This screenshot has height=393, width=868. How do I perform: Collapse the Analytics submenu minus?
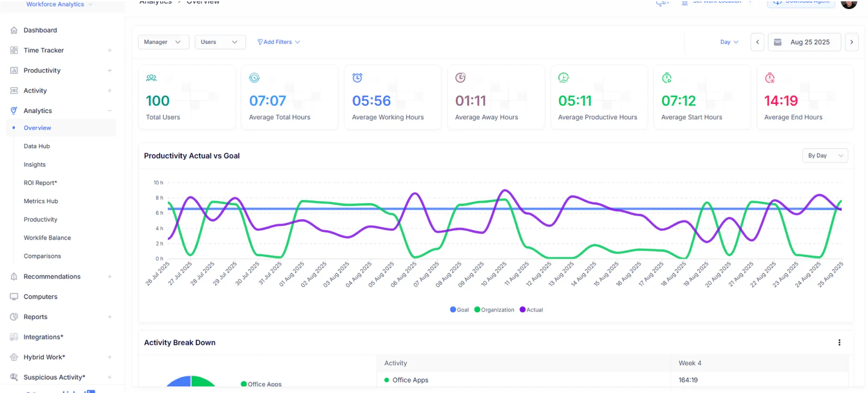tap(110, 111)
